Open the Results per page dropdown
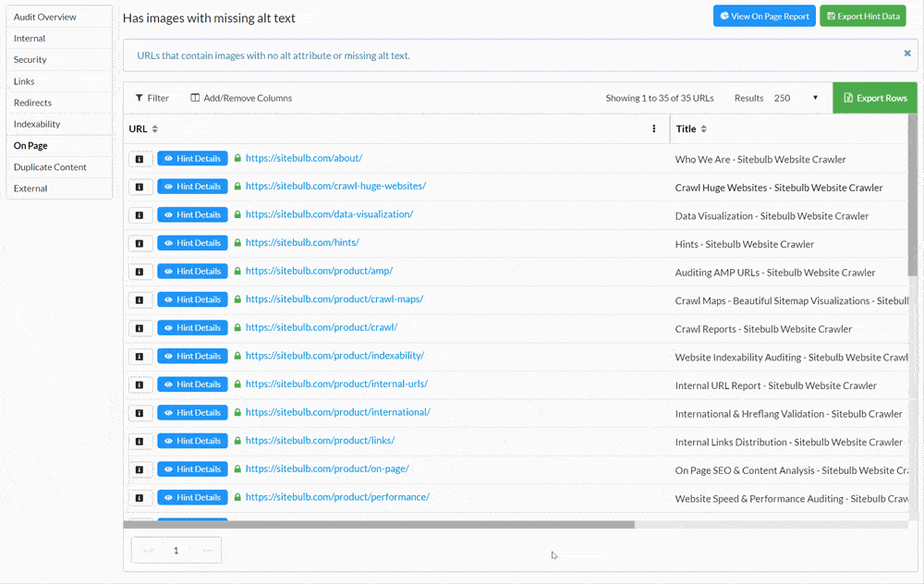Viewport: 924px width, 584px height. tap(796, 98)
